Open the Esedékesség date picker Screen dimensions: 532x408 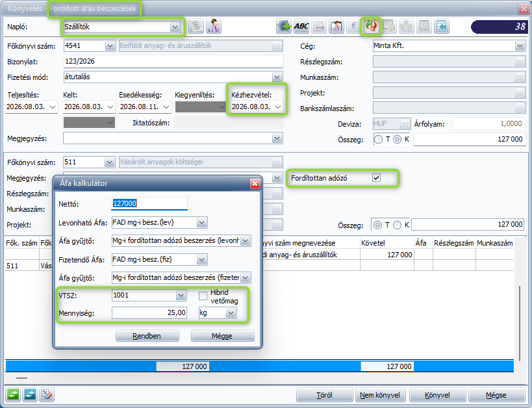coord(166,107)
